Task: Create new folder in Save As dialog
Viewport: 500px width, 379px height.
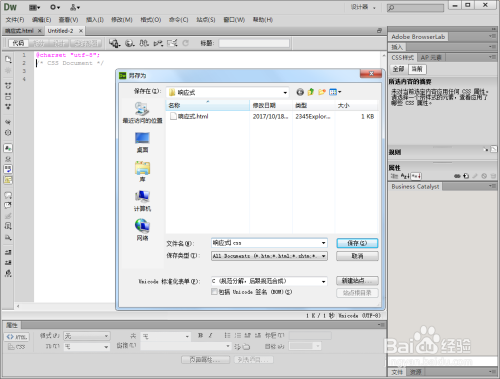Action: (x=322, y=92)
